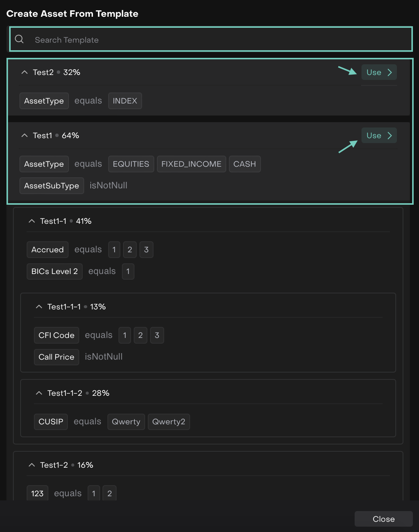This screenshot has height=532, width=419.
Task: Use the Test1 template
Action: click(x=379, y=135)
